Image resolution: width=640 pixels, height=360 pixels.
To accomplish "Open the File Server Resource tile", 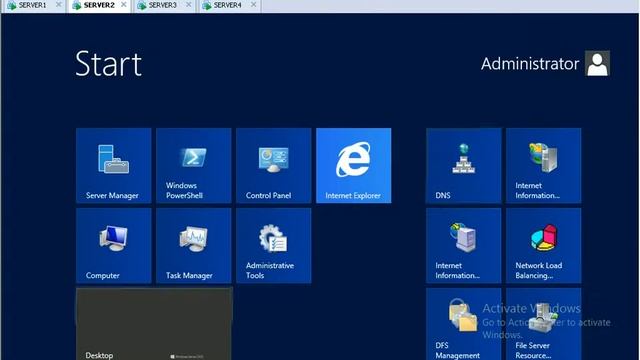I will click(544, 324).
